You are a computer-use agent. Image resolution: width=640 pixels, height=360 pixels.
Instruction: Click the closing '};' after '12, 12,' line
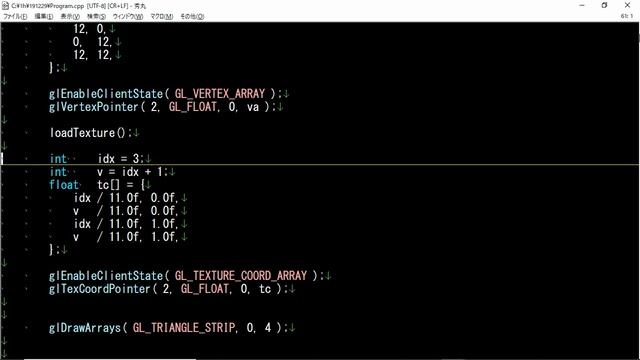tap(54, 68)
